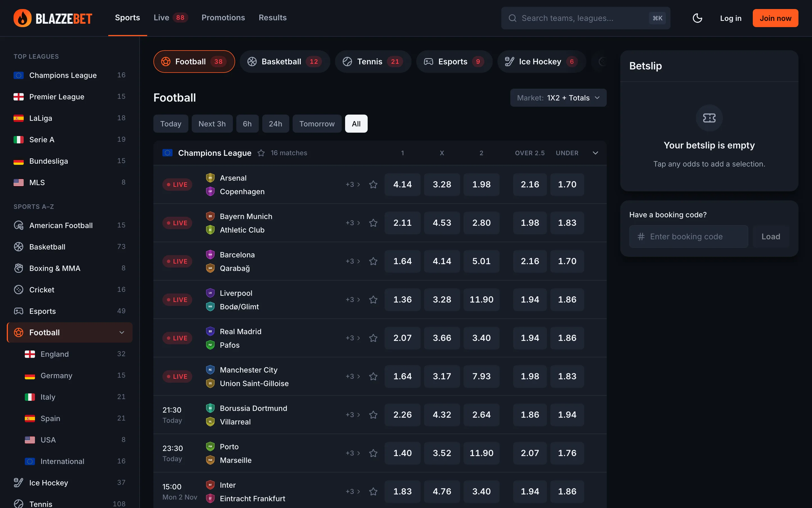
Task: Star the Liverpool vs Bodø/Glimt match
Action: 373,299
